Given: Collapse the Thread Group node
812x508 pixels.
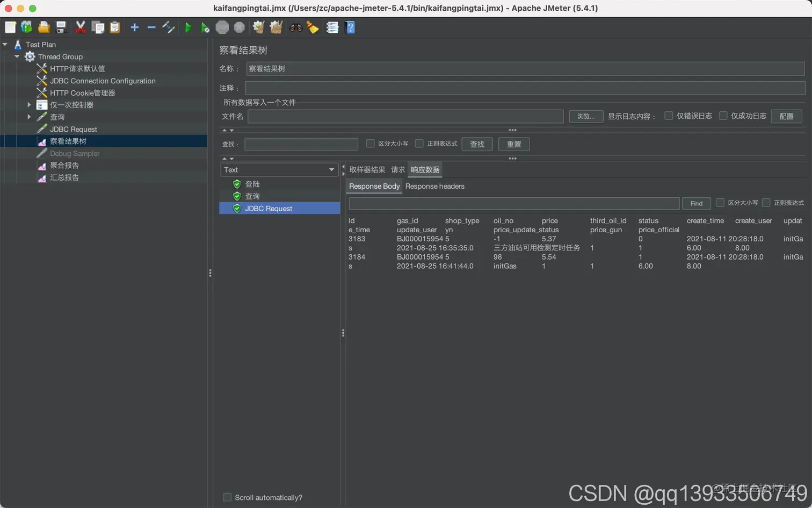Looking at the screenshot, I should (x=17, y=56).
